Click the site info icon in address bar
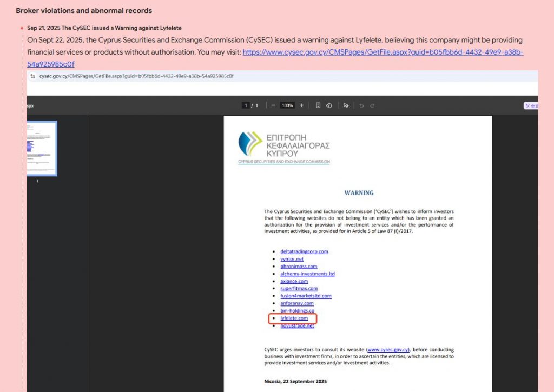This screenshot has width=554, height=392. click(33, 76)
